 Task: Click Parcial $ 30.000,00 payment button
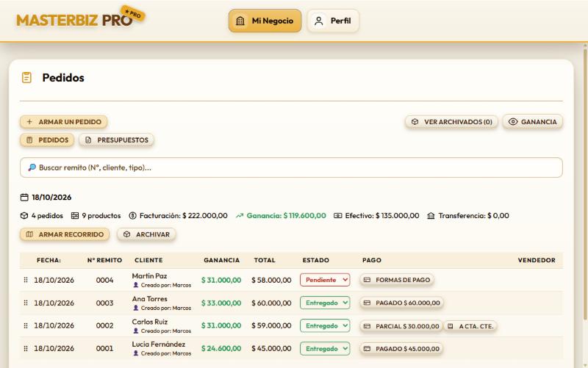click(401, 326)
